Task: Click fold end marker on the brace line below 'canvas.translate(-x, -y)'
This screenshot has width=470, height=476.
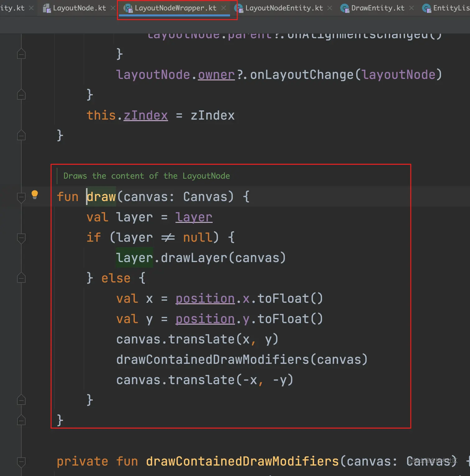Action: tap(21, 399)
